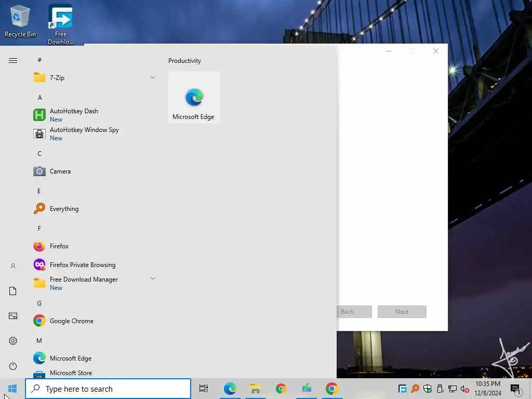Open the first Chrome taskbar icon
Screen dimensions: 532x399
click(281, 389)
